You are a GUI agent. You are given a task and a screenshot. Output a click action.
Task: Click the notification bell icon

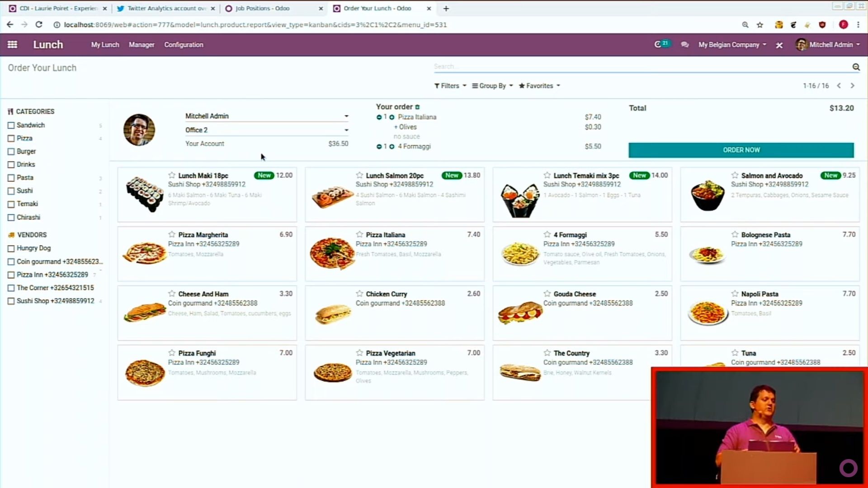[x=659, y=44]
